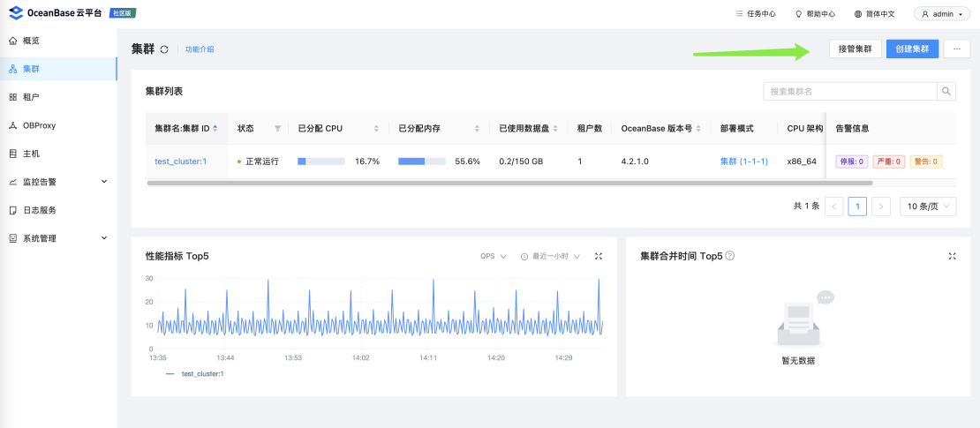
Task: Click the 警告: 0 alert tag
Action: click(x=925, y=161)
